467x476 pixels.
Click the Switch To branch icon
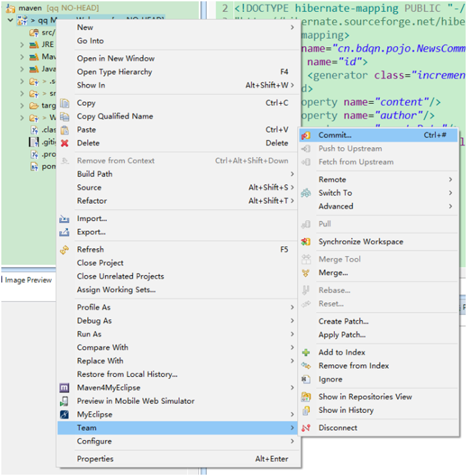306,193
